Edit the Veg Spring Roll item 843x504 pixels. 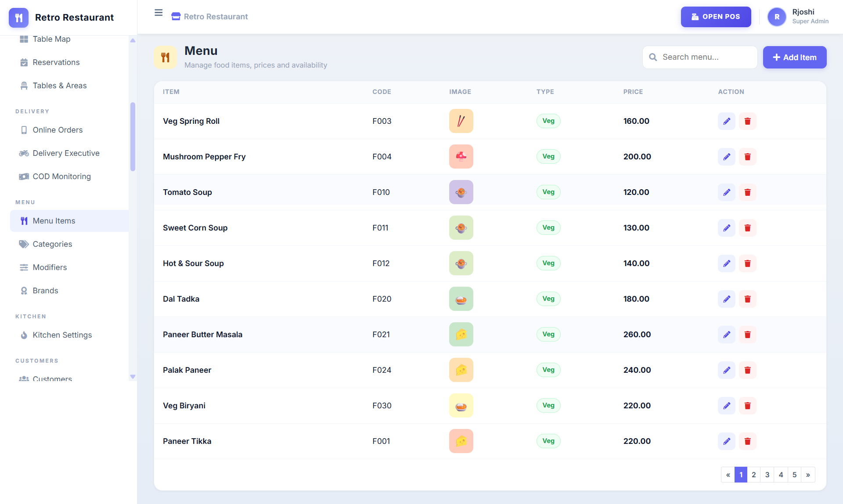coord(727,121)
